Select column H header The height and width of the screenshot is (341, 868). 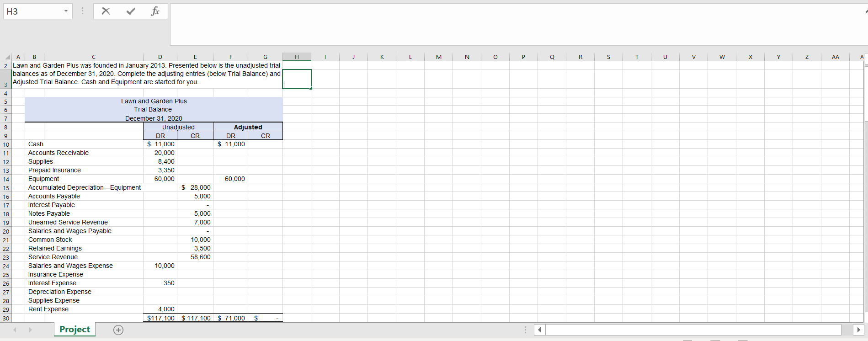click(297, 57)
